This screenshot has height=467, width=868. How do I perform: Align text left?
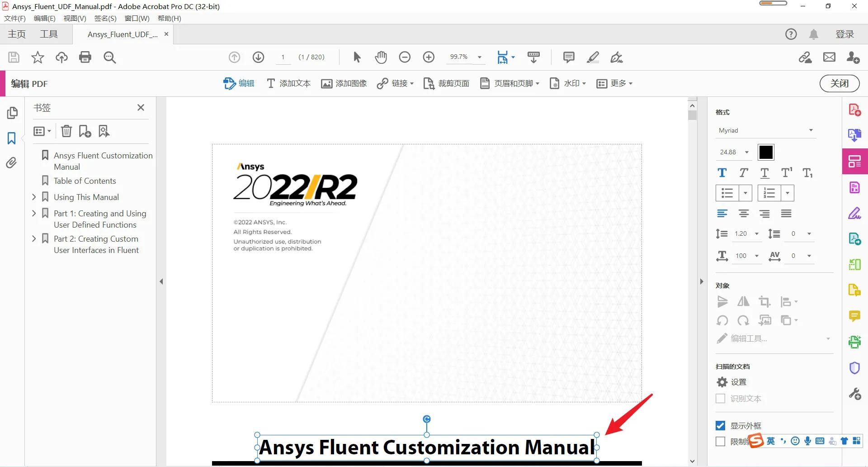722,214
